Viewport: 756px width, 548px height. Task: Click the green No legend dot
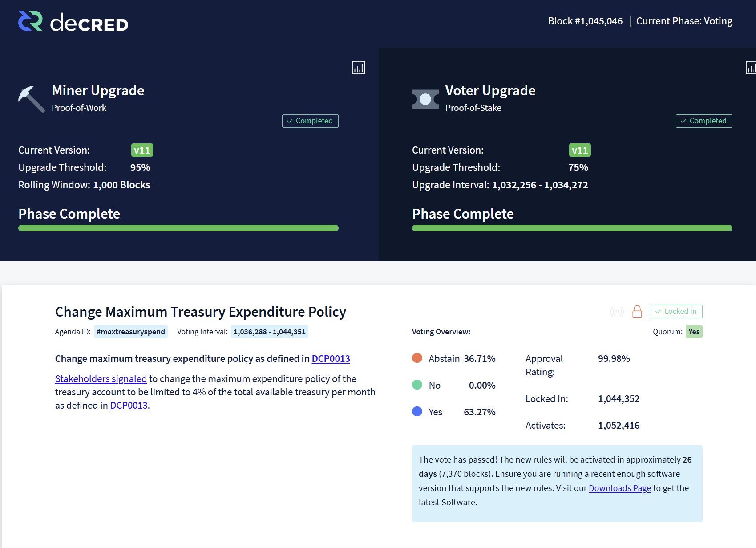click(x=417, y=385)
